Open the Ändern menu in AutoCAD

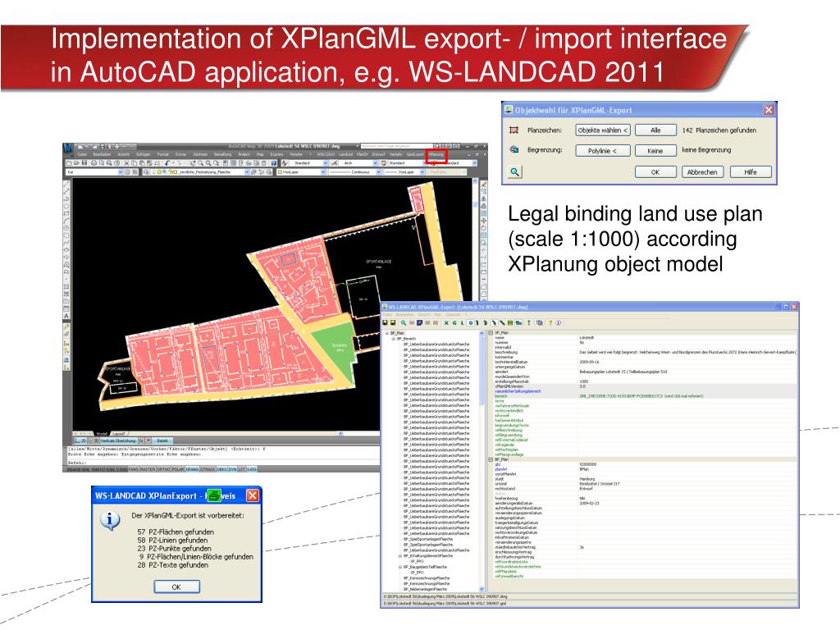pyautogui.click(x=244, y=154)
